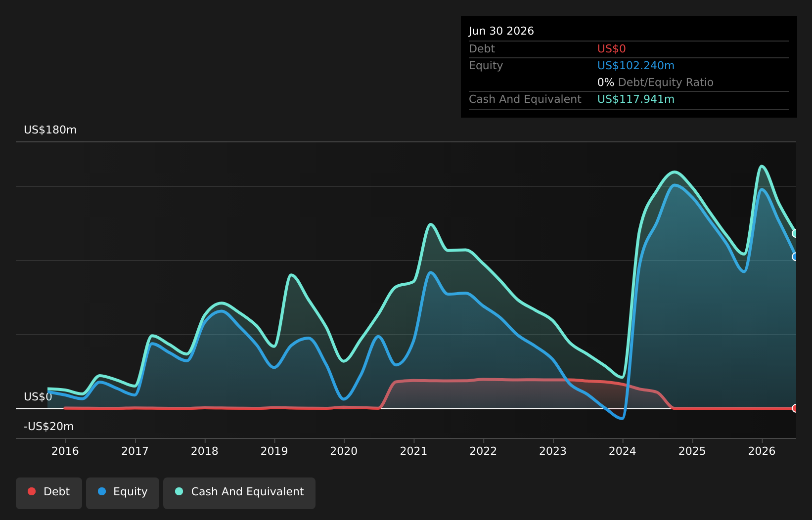Screen dimensions: 812x520
Task: Click the US$117.941m cash value in tooltip
Action: pos(636,99)
